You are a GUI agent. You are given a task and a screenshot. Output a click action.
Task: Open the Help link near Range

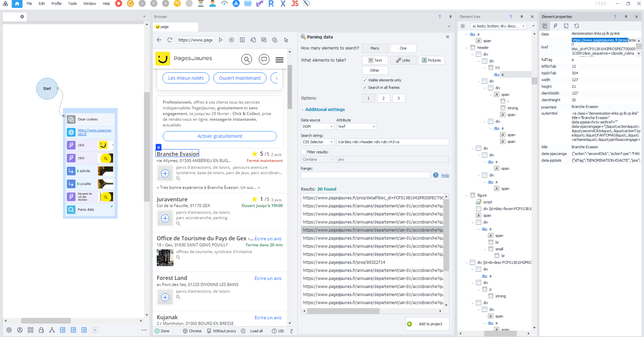point(445,175)
